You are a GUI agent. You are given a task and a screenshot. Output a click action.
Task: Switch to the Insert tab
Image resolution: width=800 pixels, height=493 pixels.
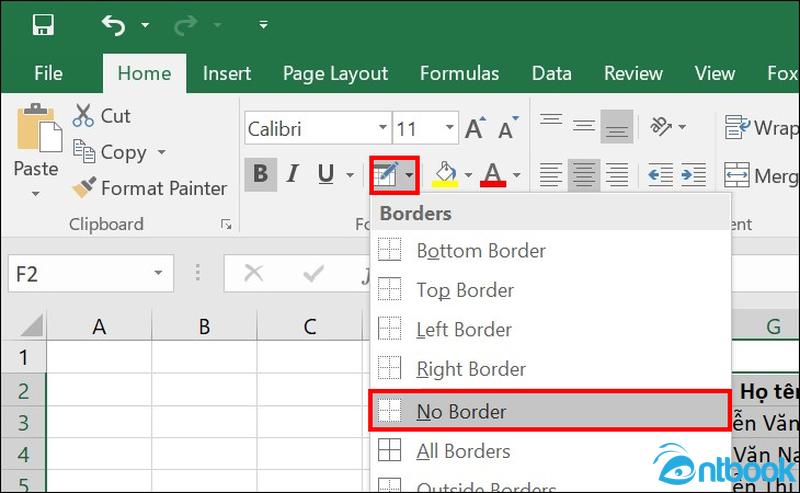227,73
